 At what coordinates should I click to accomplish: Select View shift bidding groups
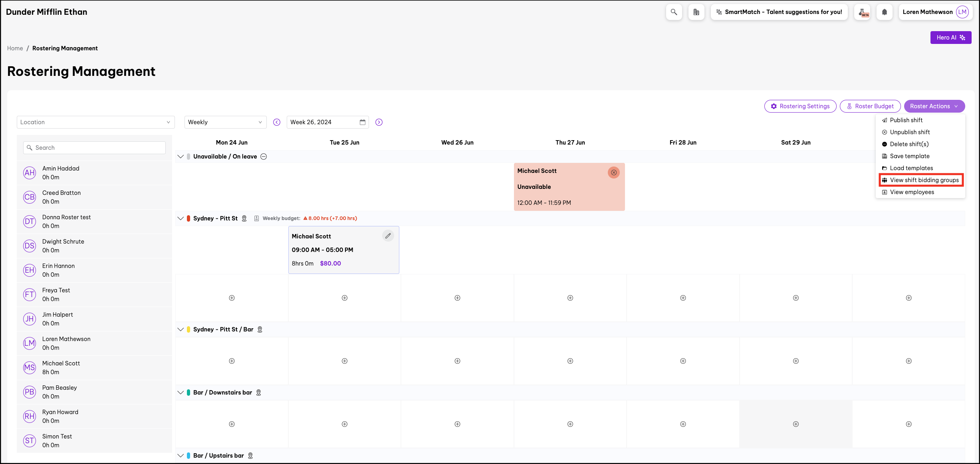point(920,180)
